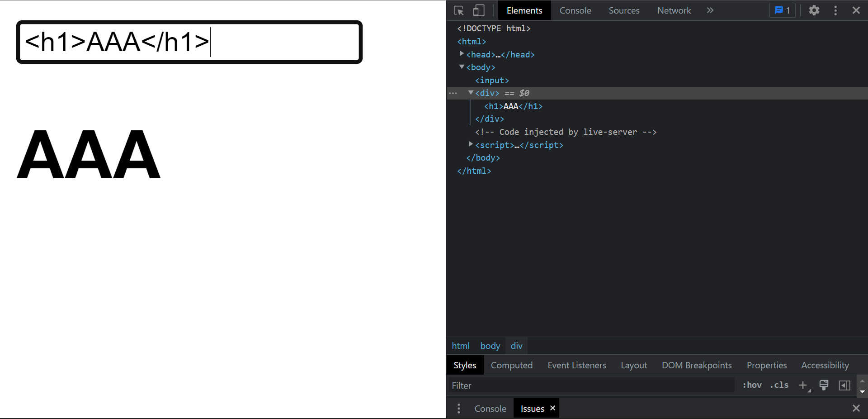Expand the script element node
Image resolution: width=868 pixels, height=419 pixels.
point(471,144)
